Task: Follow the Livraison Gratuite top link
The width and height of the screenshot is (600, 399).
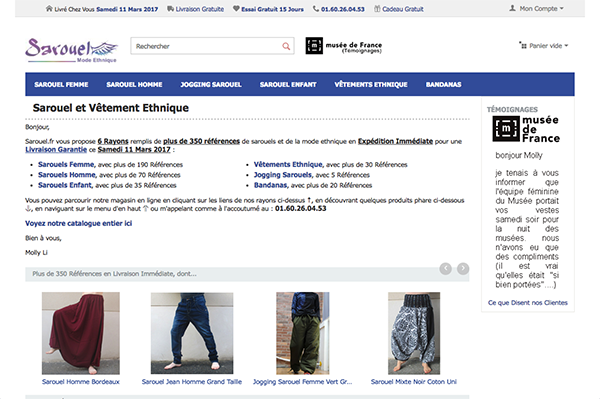Action: pos(200,9)
